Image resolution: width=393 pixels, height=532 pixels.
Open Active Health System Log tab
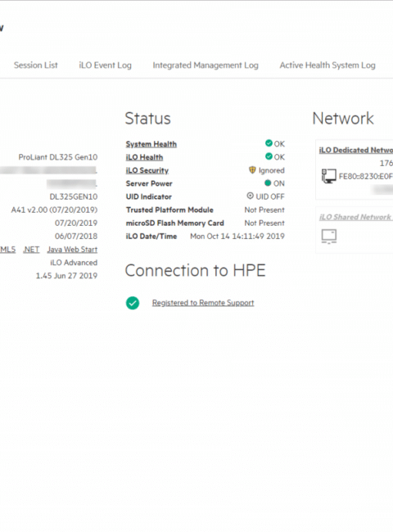pyautogui.click(x=327, y=65)
